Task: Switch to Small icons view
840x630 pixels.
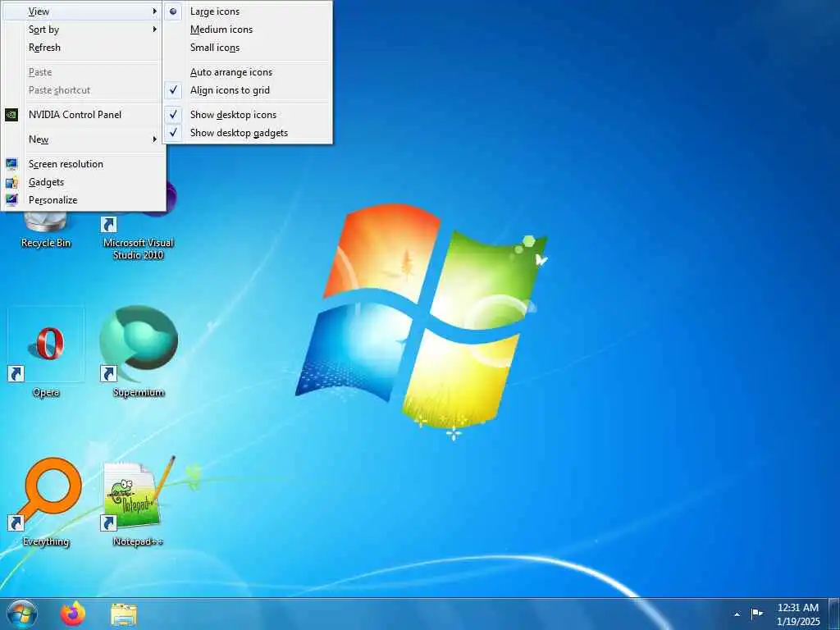Action: point(248,48)
